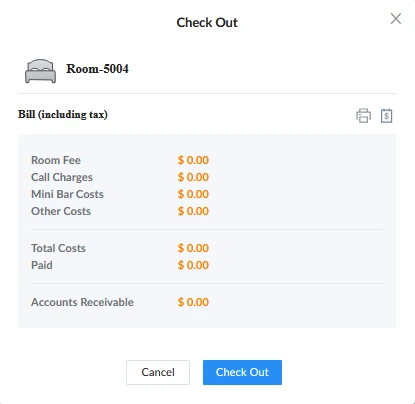Click the Accounts Receivable amount

click(x=193, y=302)
